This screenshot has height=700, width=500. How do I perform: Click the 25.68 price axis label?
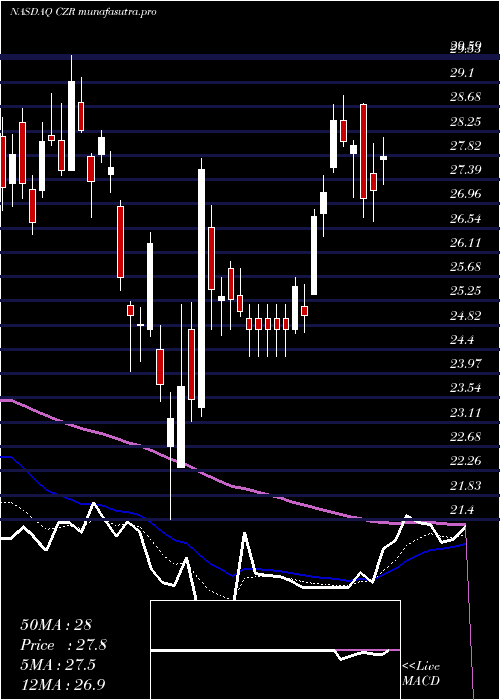pos(466,267)
